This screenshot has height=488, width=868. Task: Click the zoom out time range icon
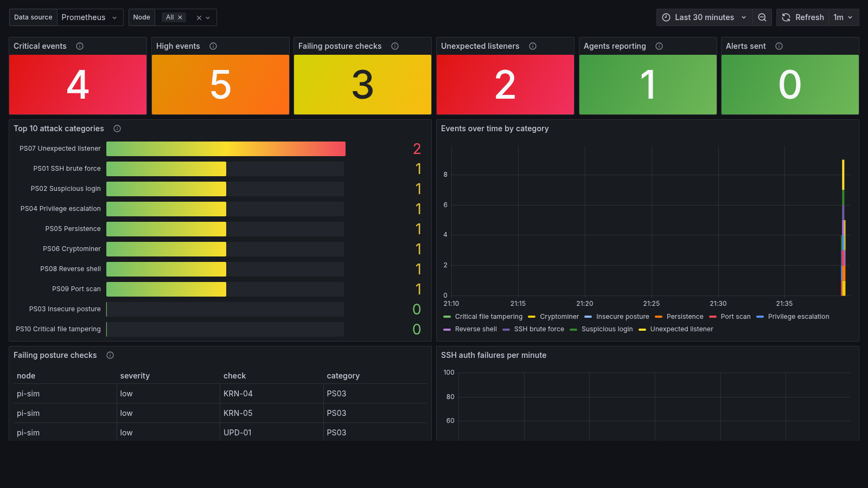(x=762, y=17)
